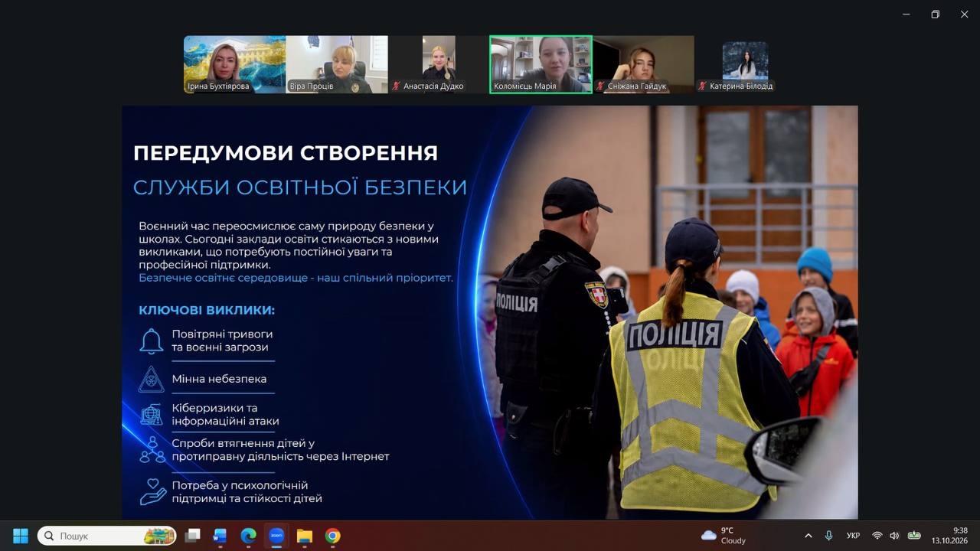Open Wi-Fi network settings in tray
Viewport: 980px width, 551px height.
[x=877, y=536]
